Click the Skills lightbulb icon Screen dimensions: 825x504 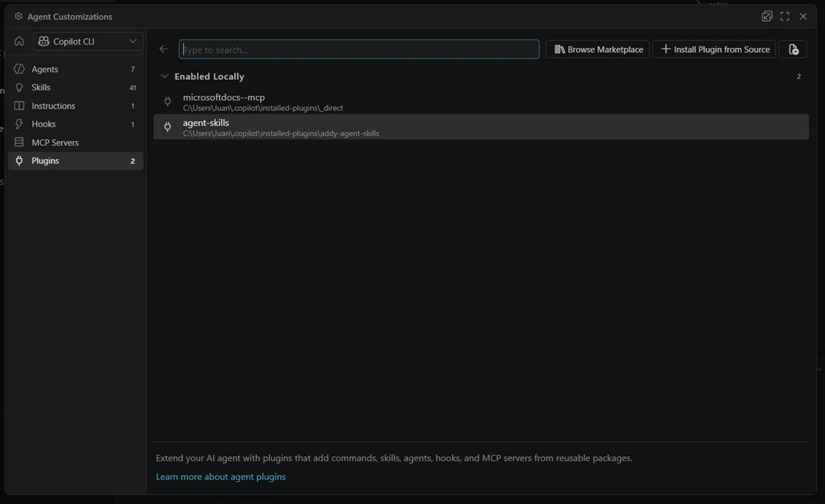click(20, 88)
